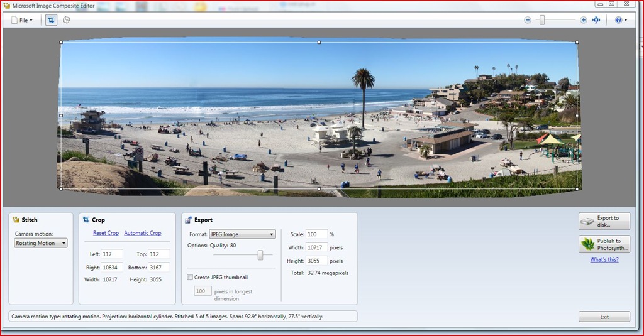Click the Exit button
Screen dimensions: 644x336
pos(604,317)
